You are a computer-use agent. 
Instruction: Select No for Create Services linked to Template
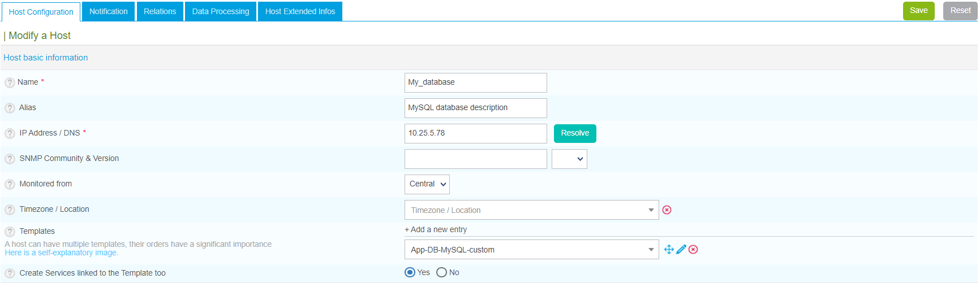click(442, 273)
